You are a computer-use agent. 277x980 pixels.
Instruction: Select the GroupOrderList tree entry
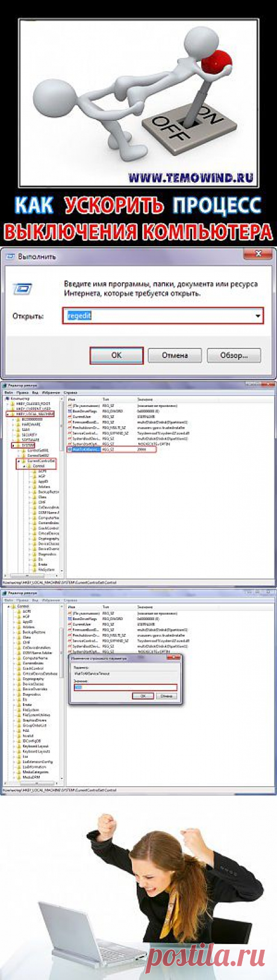click(x=34, y=725)
